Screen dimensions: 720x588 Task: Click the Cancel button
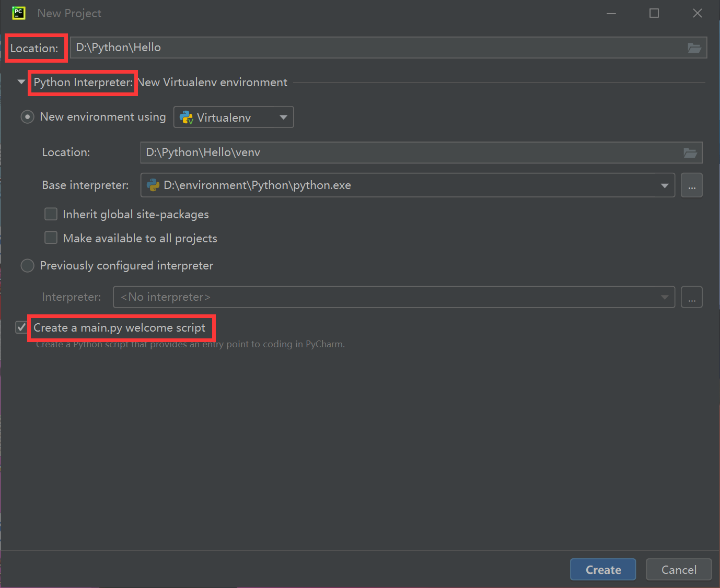(679, 570)
